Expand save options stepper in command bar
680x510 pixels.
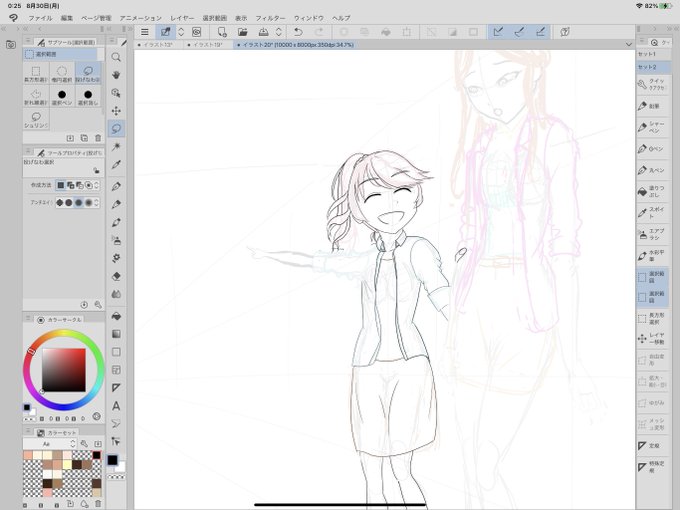[x=279, y=32]
